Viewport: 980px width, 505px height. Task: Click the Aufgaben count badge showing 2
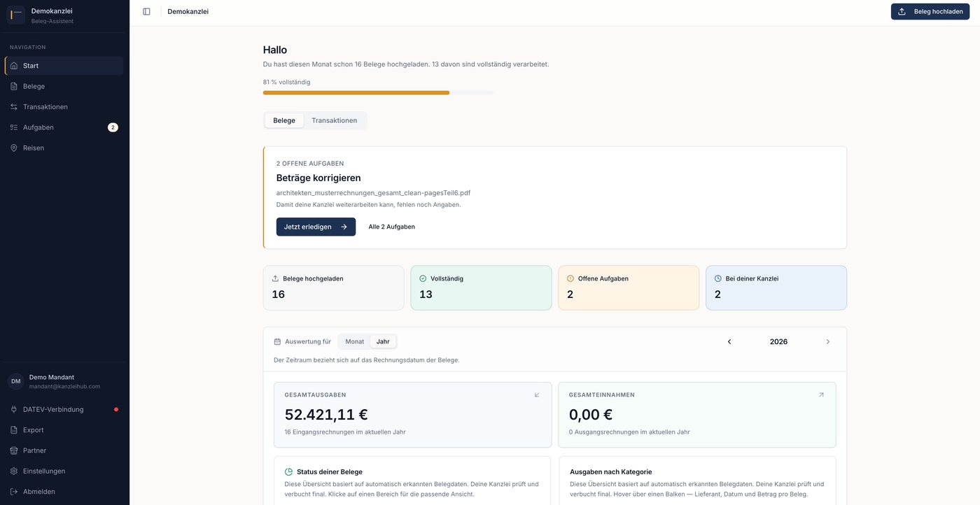[x=113, y=127]
